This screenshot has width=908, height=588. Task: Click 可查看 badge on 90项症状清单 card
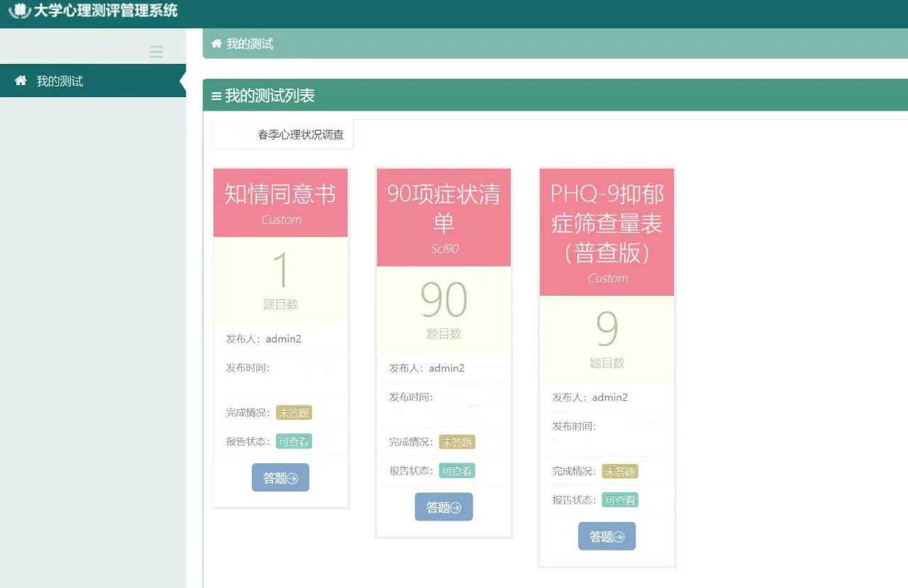(457, 470)
